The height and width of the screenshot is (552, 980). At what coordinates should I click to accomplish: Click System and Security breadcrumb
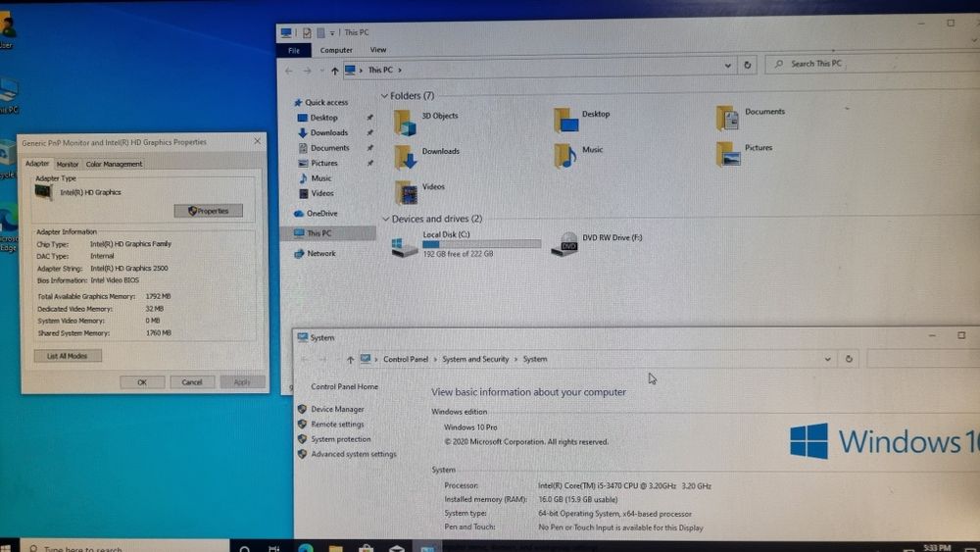[x=475, y=359]
